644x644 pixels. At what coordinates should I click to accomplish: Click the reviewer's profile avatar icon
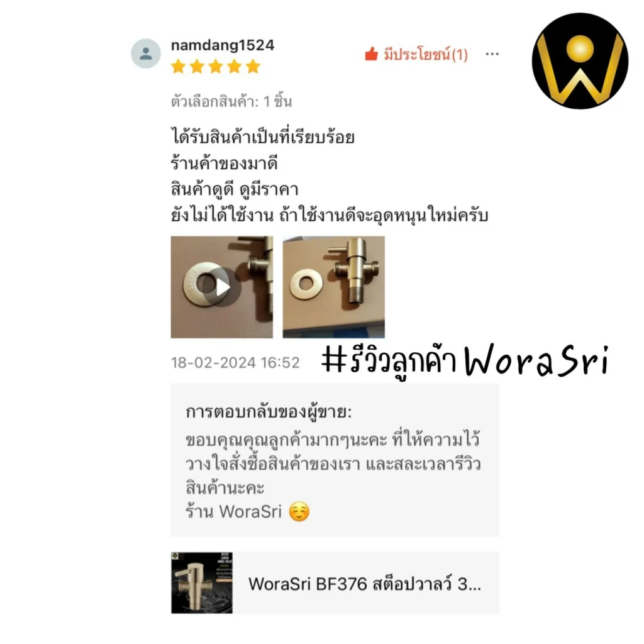coord(146,53)
